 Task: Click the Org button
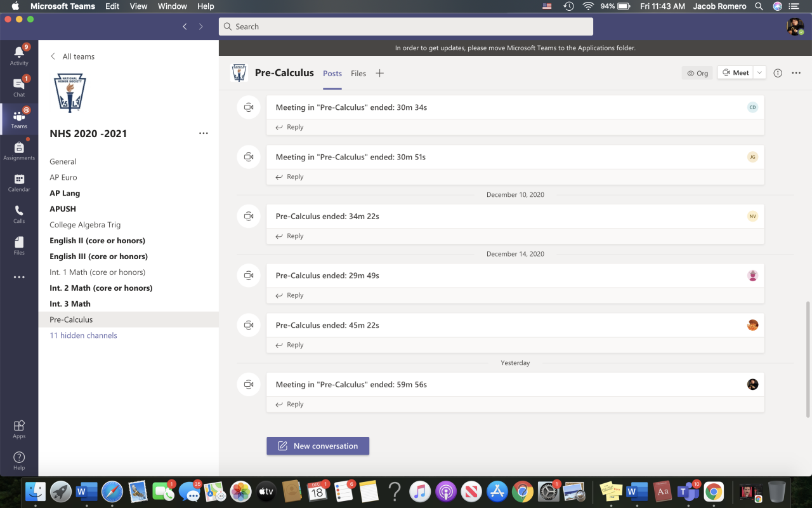tap(697, 73)
